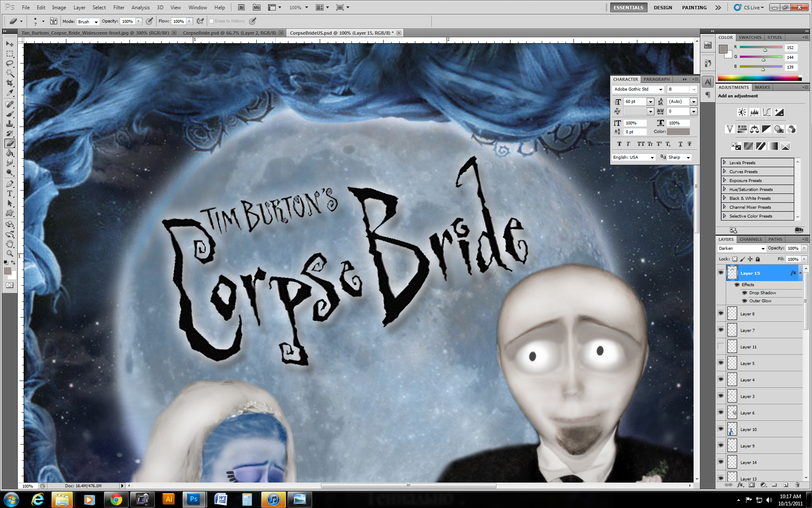This screenshot has height=508, width=812.
Task: Open Google Chrome from taskbar
Action: click(x=116, y=500)
